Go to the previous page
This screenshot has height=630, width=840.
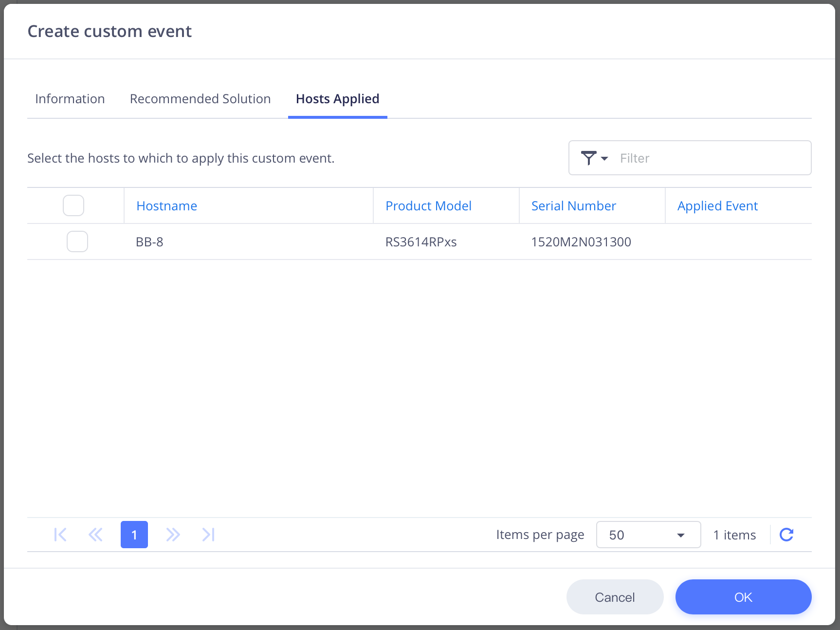point(95,535)
